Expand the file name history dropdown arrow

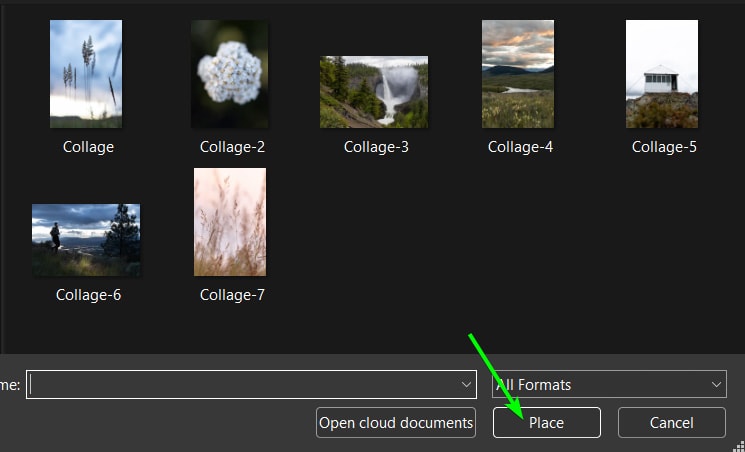click(x=466, y=385)
